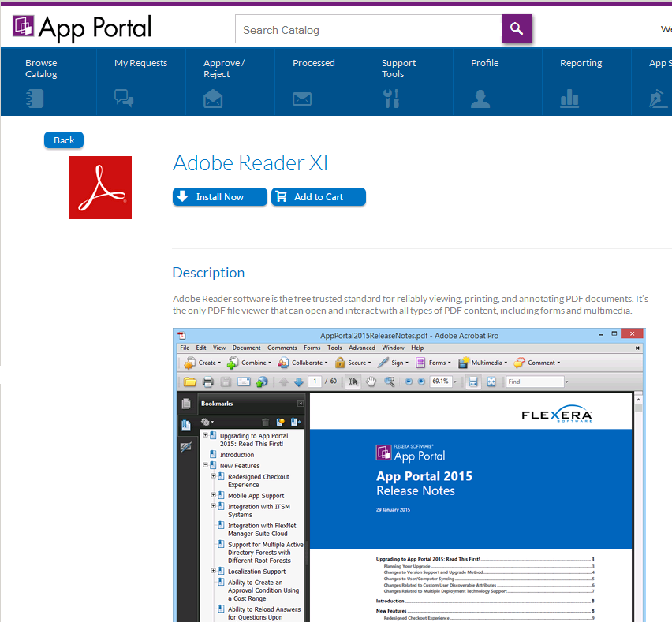Screen dimensions: 672x622
Task: Go to the My Requests tab
Action: click(x=140, y=63)
